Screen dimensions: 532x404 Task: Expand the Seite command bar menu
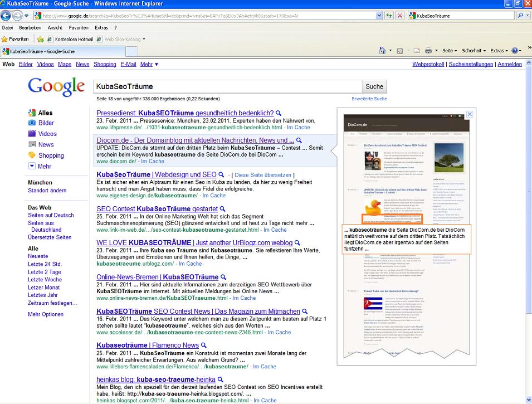450,51
